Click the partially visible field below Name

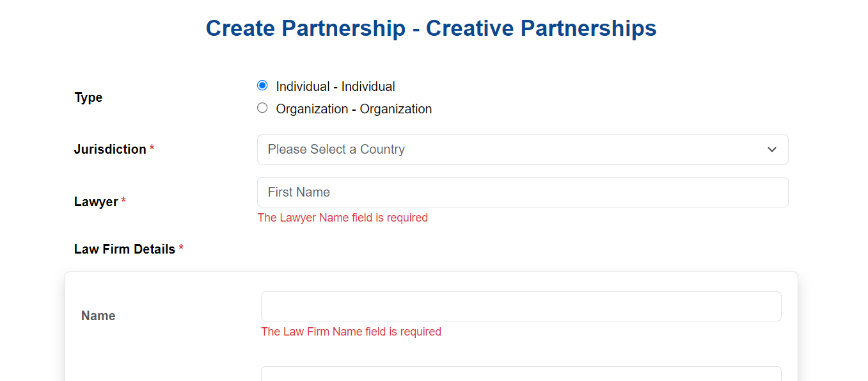(x=521, y=373)
